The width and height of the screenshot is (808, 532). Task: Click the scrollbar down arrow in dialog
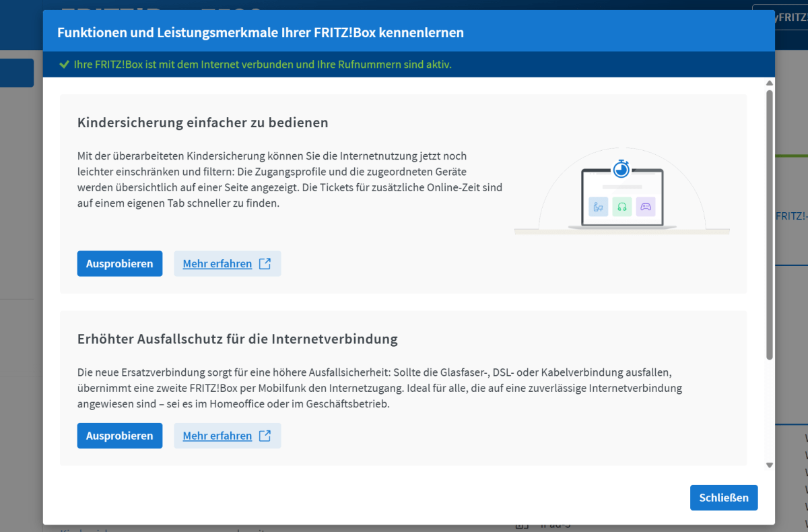pyautogui.click(x=769, y=465)
